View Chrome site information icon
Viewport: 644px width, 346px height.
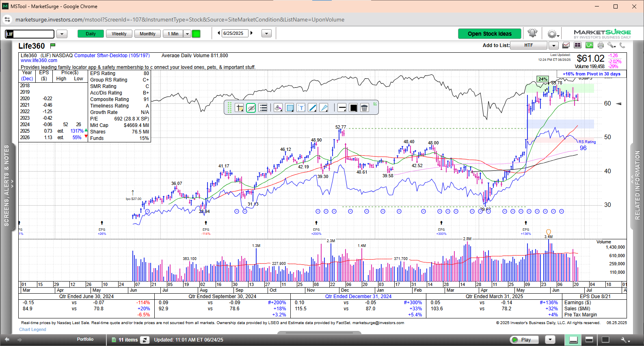click(7, 19)
